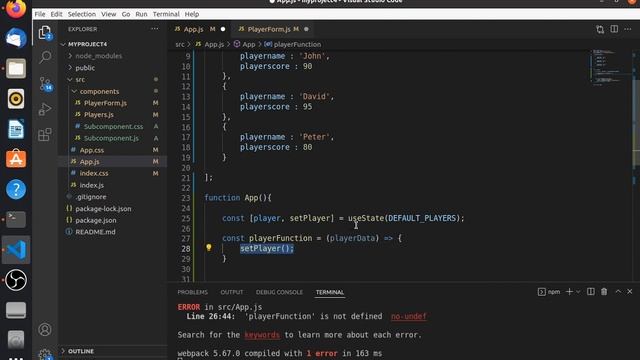Close the terminal panel
Screen dimensions: 640x360
(630, 292)
